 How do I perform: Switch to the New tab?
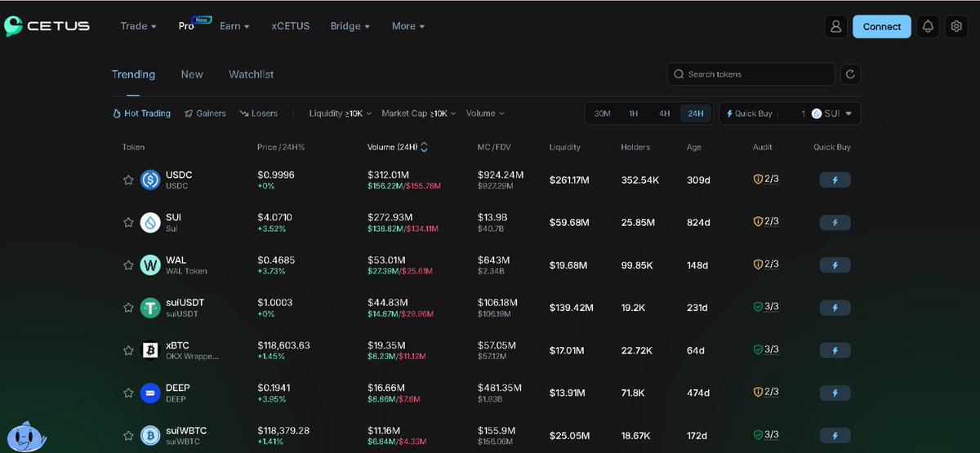(192, 74)
